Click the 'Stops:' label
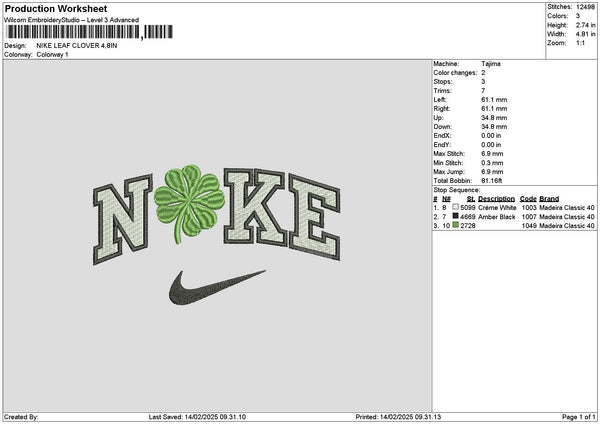The image size is (600, 424). pos(443,82)
